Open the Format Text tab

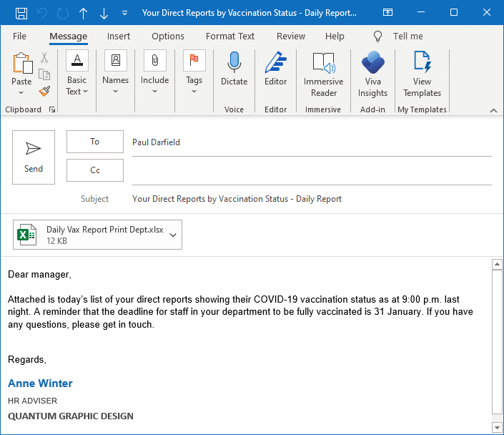[x=230, y=36]
